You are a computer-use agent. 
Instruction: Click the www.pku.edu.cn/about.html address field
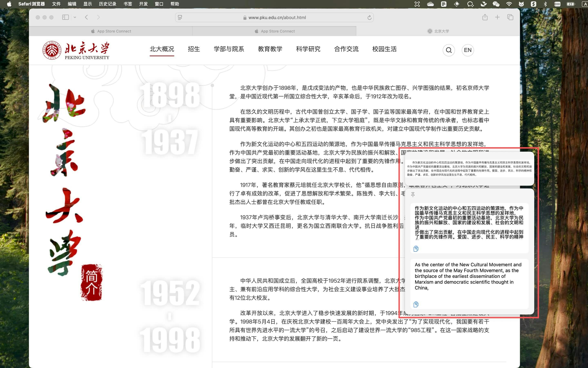[x=274, y=17]
